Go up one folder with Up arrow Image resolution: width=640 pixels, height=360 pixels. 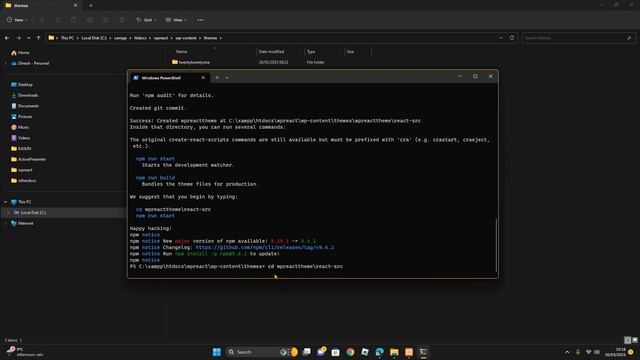tap(38, 38)
